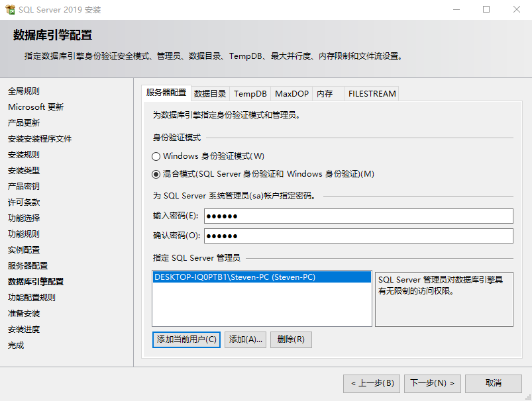
Task: Open the 数据目录 tab
Action: (210, 94)
